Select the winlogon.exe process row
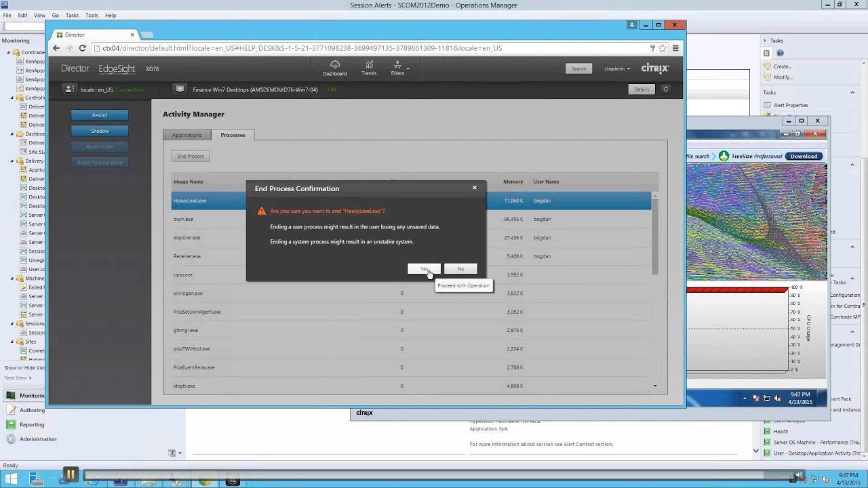Image resolution: width=868 pixels, height=488 pixels. pyautogui.click(x=411, y=293)
